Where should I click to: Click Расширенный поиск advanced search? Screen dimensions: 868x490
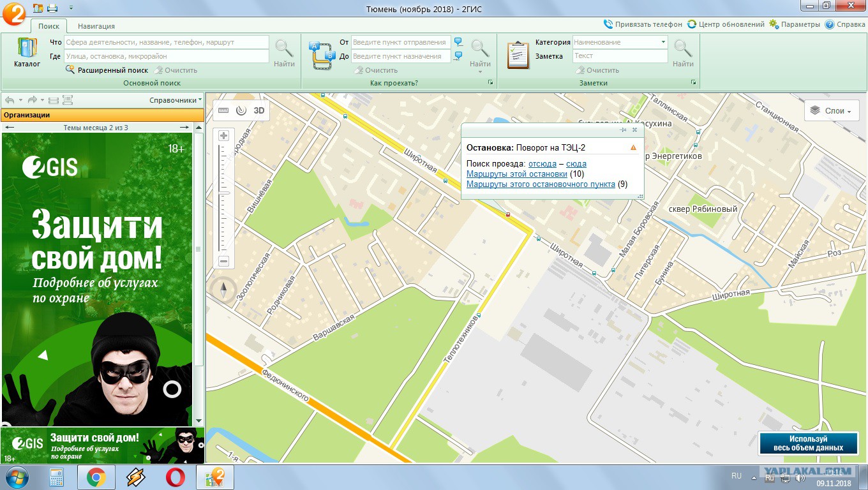point(107,70)
